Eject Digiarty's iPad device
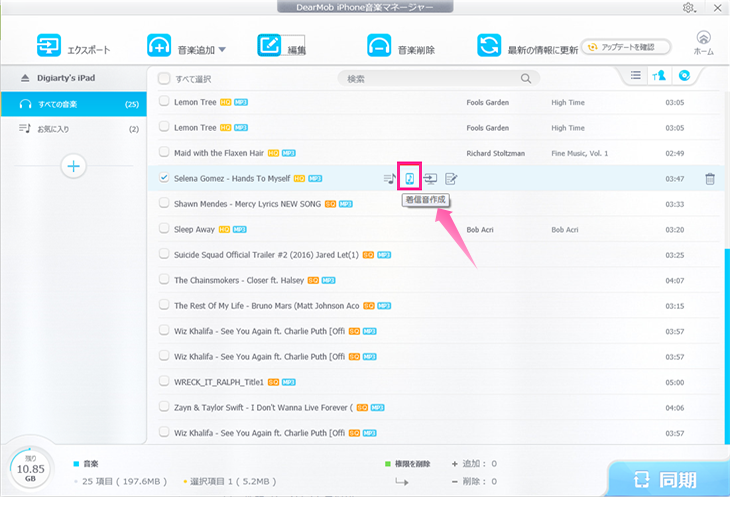Screen dimensions: 730x510 (25, 78)
